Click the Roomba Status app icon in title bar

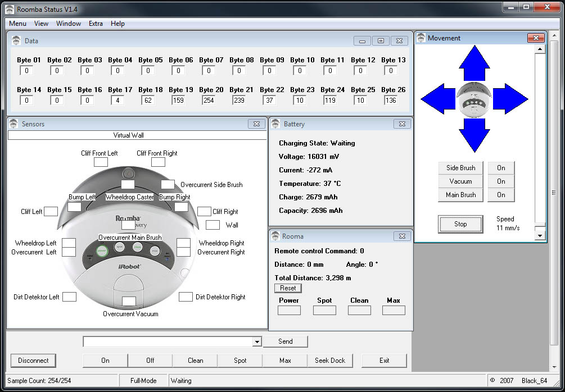click(10, 9)
